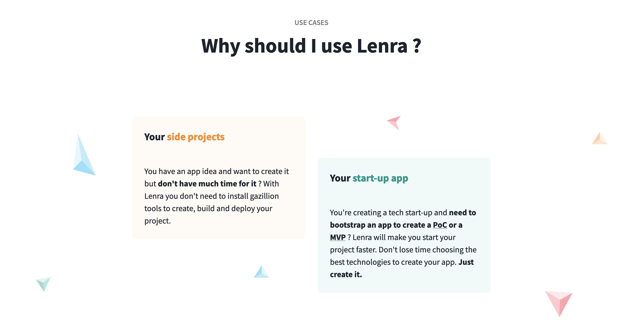This screenshot has width=644, height=330.
Task: Click the large pink triangle shape
Action: (559, 304)
